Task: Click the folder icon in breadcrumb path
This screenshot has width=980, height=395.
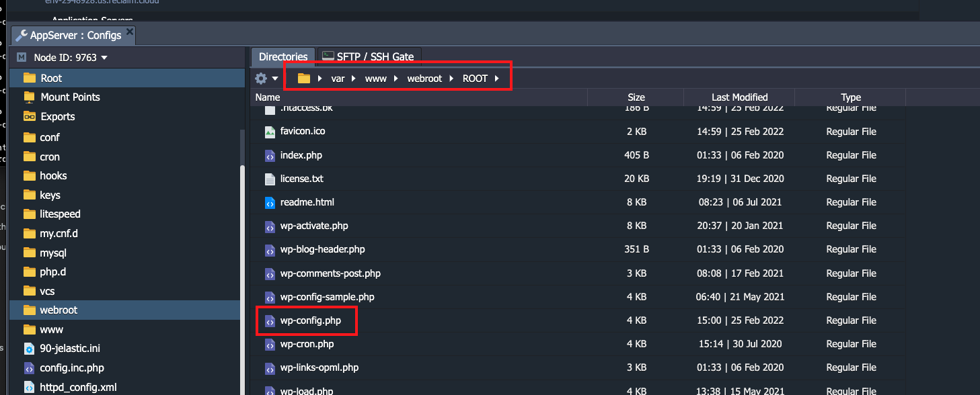Action: coord(304,79)
